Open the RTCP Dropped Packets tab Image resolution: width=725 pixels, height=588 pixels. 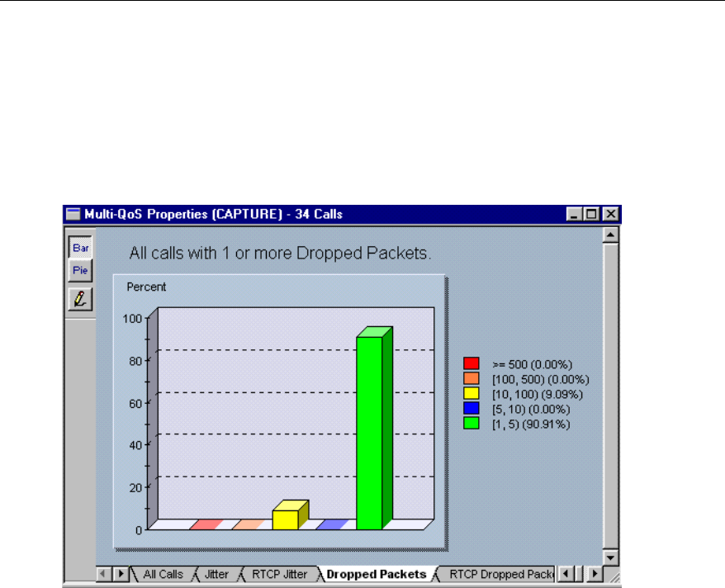tap(500, 574)
